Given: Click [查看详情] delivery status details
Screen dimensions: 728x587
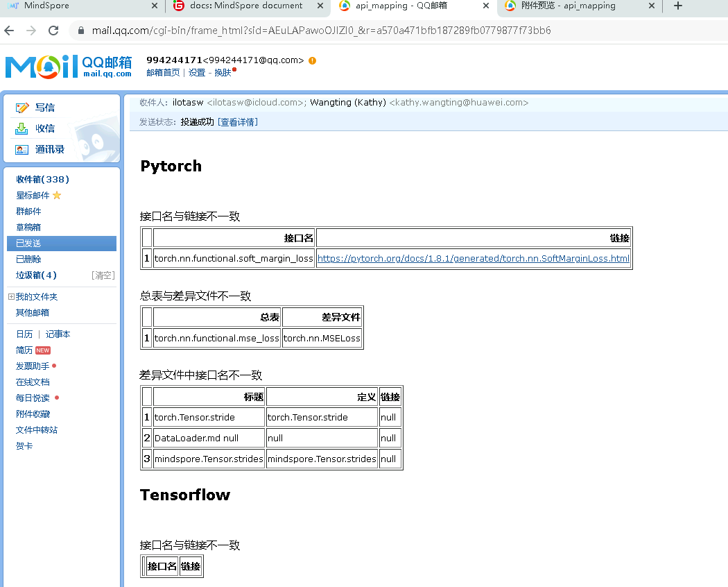Looking at the screenshot, I should point(238,122).
